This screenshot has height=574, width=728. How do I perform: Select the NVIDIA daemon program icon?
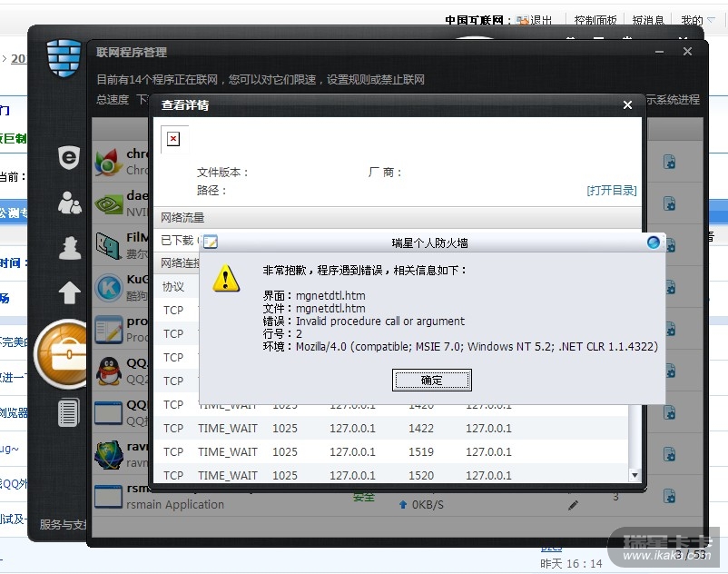[108, 203]
